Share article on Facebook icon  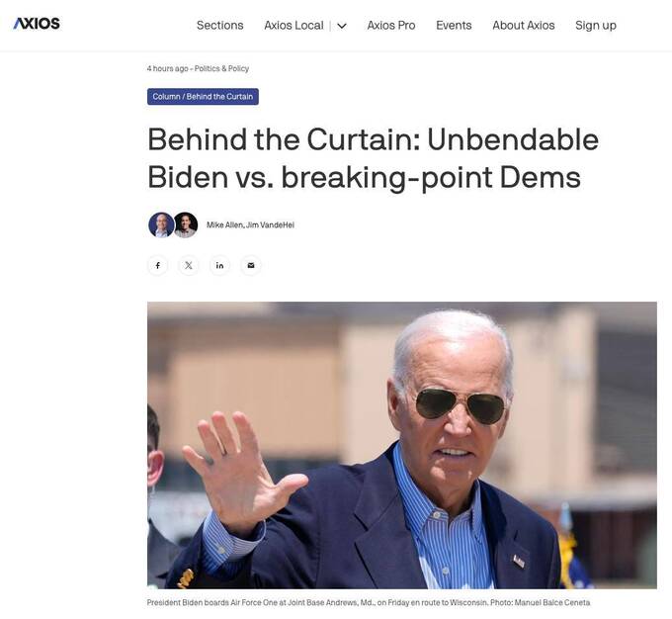pyautogui.click(x=158, y=266)
